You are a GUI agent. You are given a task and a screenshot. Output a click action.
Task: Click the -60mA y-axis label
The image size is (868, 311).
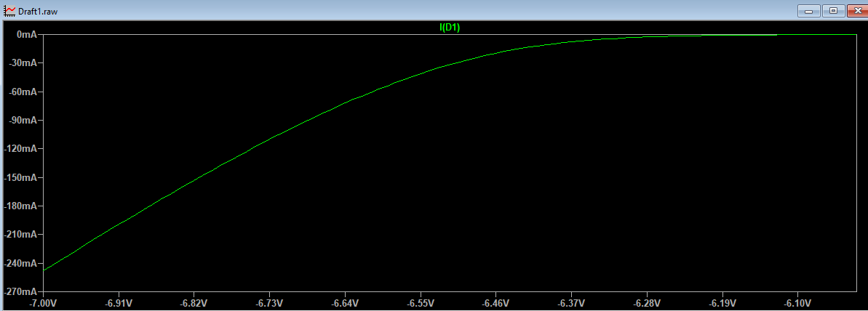24,92
